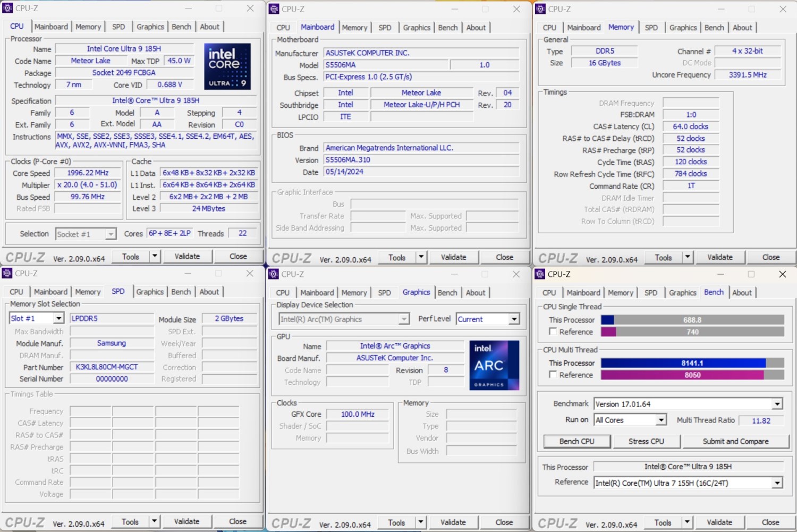Expand the Perf Level Current dropdown

(x=514, y=319)
